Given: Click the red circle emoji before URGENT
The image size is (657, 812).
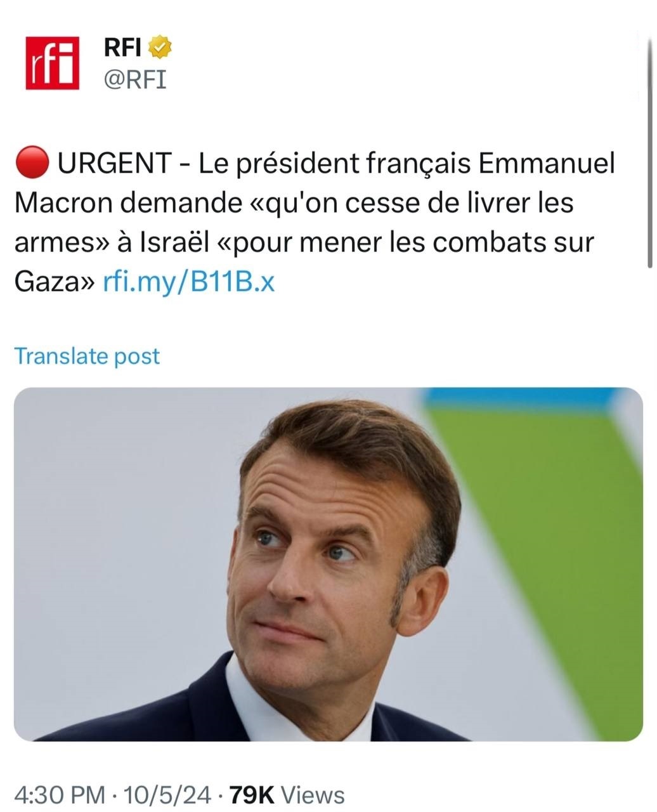Looking at the screenshot, I should coord(31,164).
